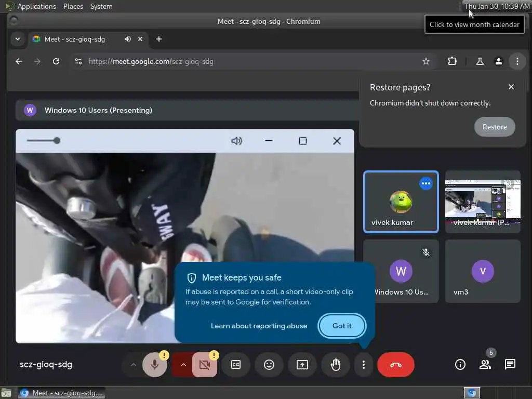Bookmark this page with star icon

tap(426, 61)
